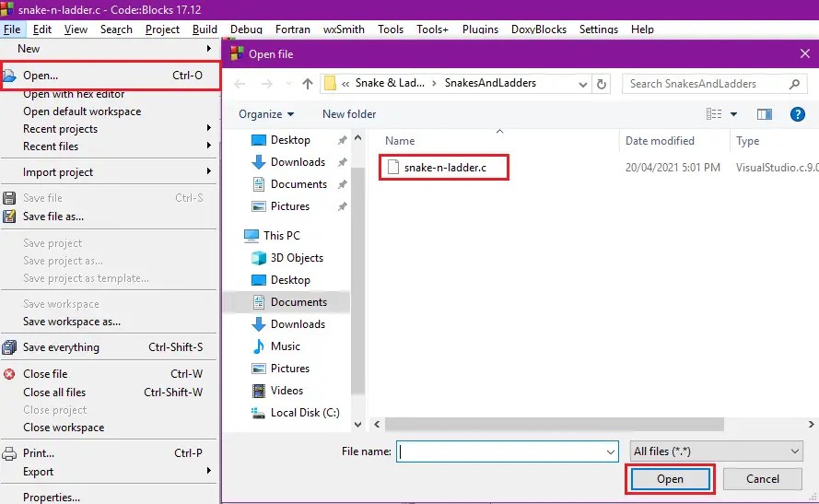This screenshot has width=819, height=504.
Task: Click the search magnifier icon
Action: click(794, 84)
